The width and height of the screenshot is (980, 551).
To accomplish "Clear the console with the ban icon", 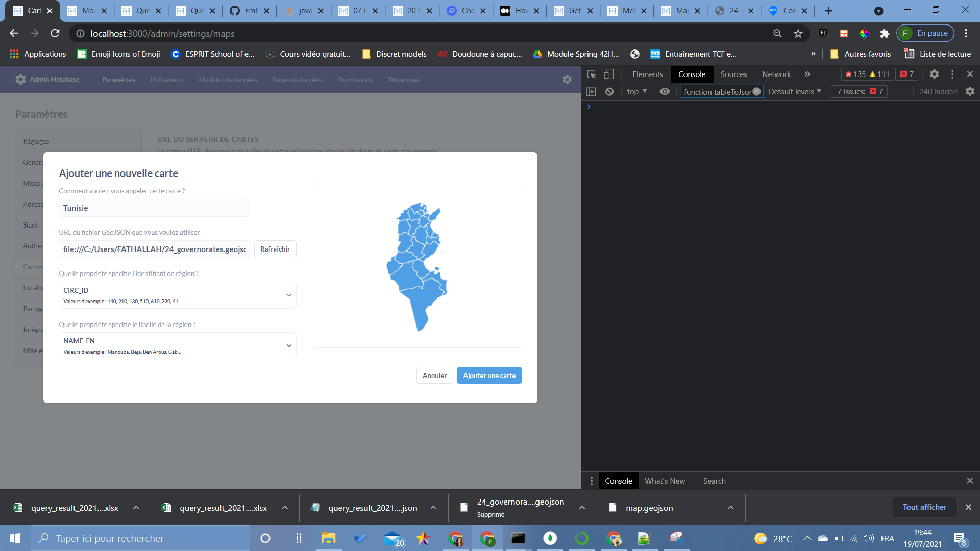I will pyautogui.click(x=609, y=92).
